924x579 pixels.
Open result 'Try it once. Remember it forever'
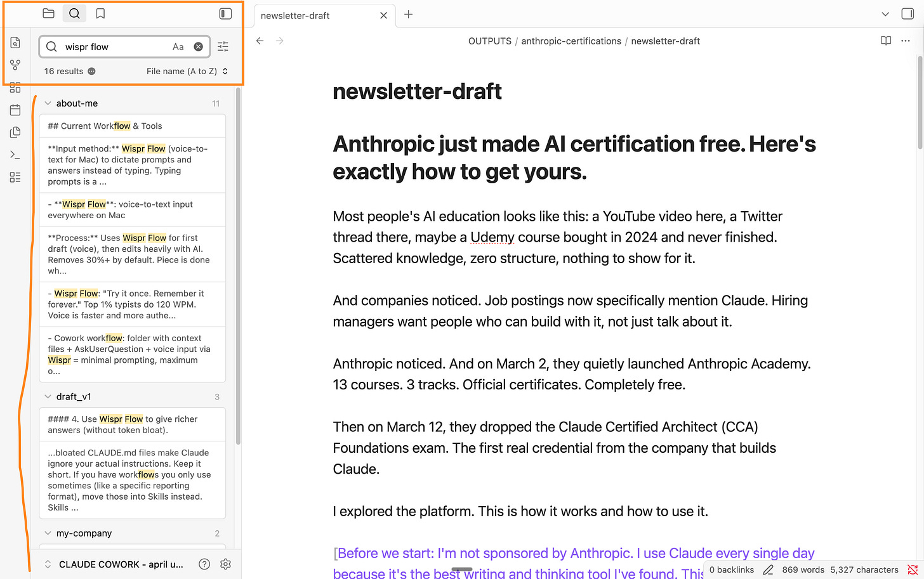133,304
